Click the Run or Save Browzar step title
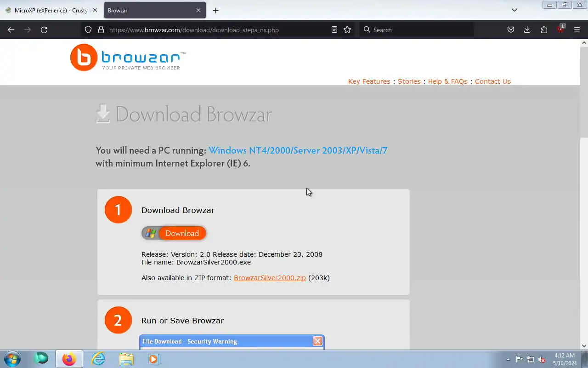Viewport: 588px width, 368px height. tap(182, 321)
